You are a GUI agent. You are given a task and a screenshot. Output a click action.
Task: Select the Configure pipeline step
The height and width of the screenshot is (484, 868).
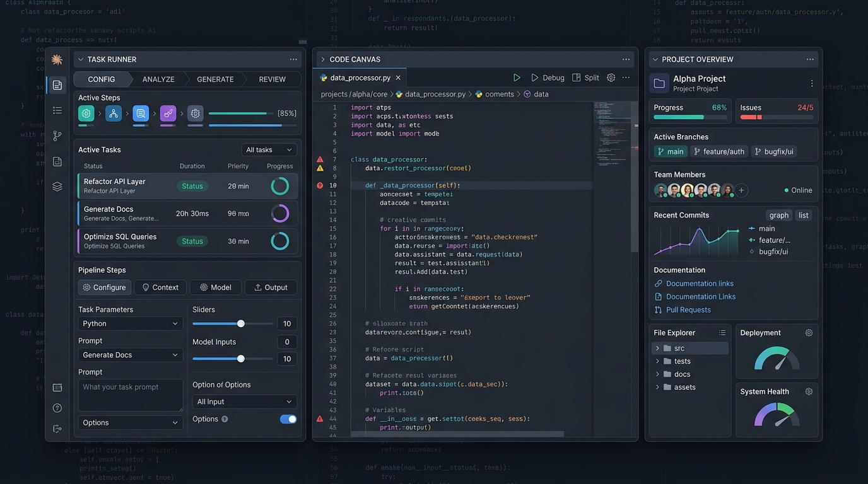105,287
